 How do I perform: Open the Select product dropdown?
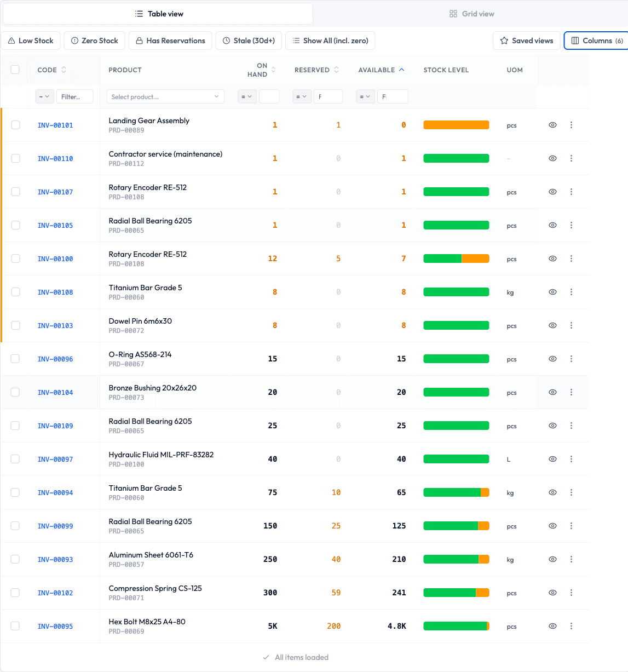[165, 96]
